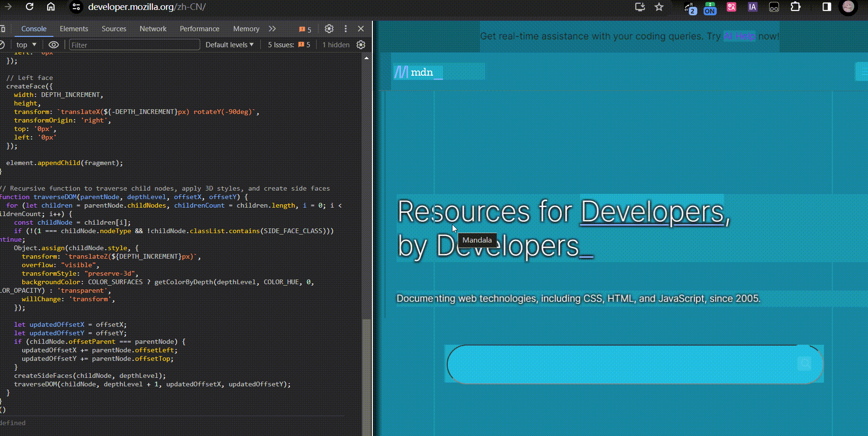The height and width of the screenshot is (436, 868).
Task: Open the JavaScript context 'top' dropdown
Action: [26, 45]
